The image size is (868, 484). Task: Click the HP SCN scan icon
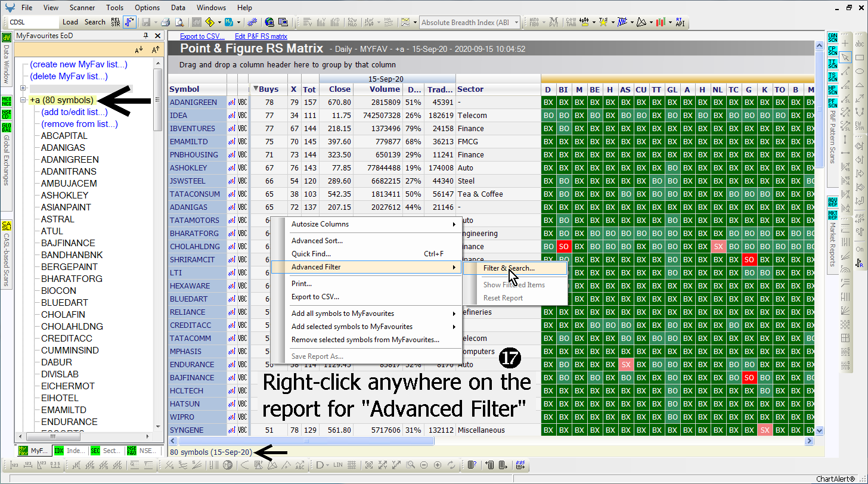[x=833, y=89]
